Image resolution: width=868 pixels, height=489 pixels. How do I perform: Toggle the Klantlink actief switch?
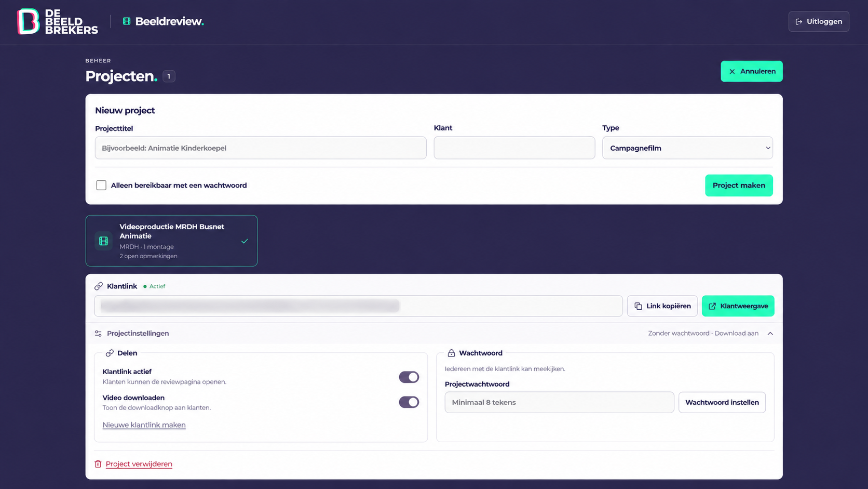(409, 377)
